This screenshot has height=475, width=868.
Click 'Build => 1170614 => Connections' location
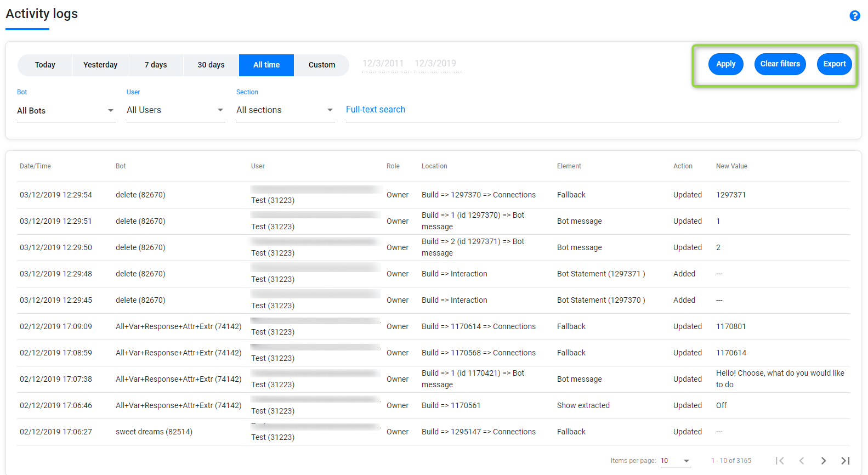[479, 326]
